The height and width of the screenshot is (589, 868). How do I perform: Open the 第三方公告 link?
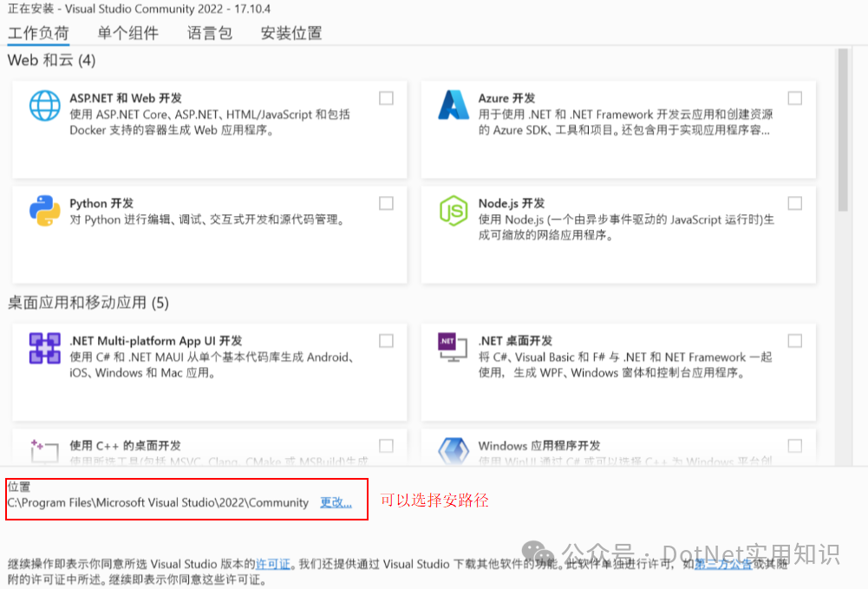click(723, 564)
